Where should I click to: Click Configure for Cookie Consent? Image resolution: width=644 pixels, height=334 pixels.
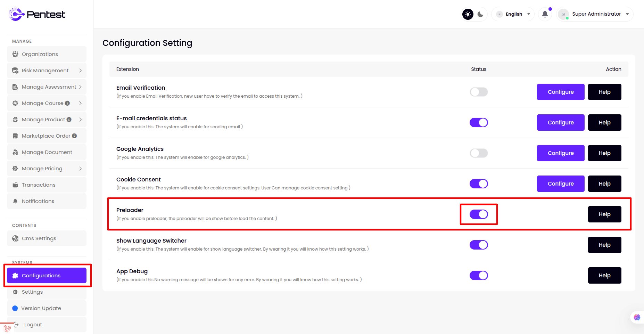(x=560, y=184)
